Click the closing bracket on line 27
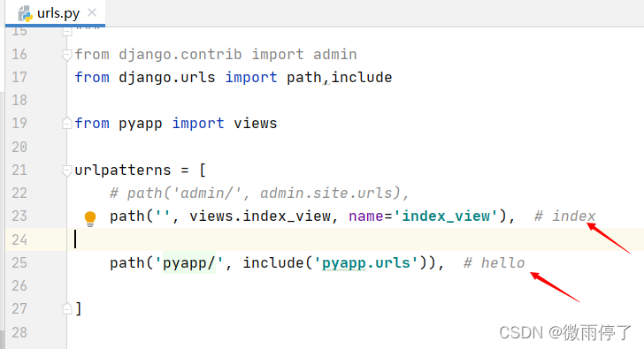Viewport: 644px width, 349px height. coord(79,308)
